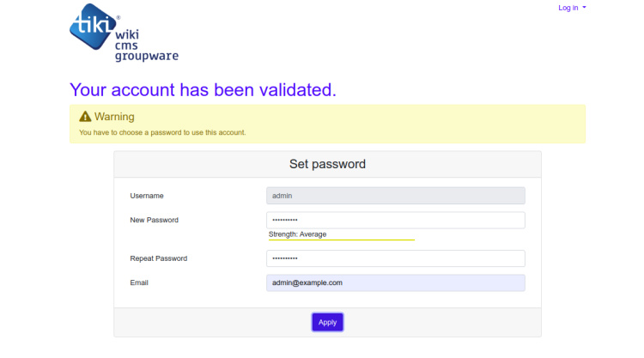Click the Username label
Screen dimensions: 644x358
(x=147, y=196)
